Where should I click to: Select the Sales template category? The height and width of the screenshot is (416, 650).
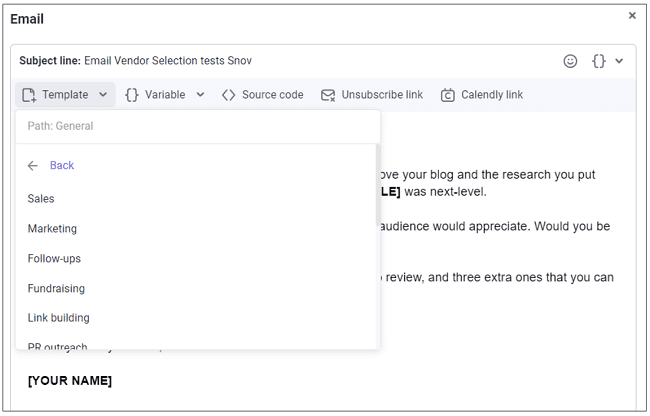point(41,199)
